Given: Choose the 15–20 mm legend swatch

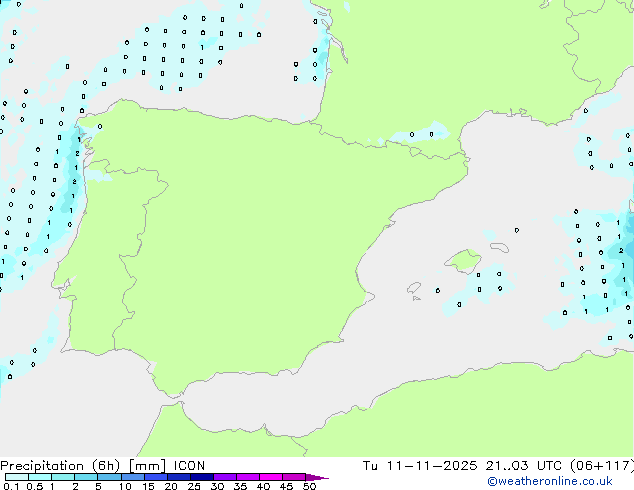Looking at the screenshot, I should pos(156,477).
